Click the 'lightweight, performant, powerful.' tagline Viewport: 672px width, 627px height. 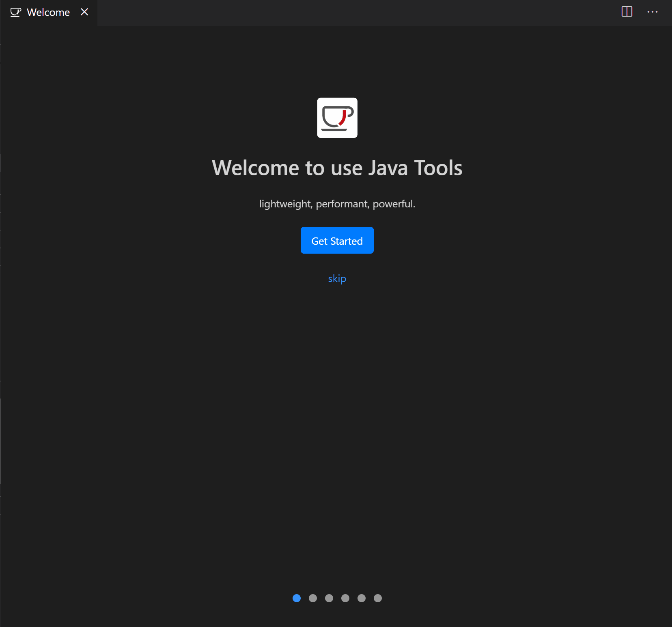(337, 204)
